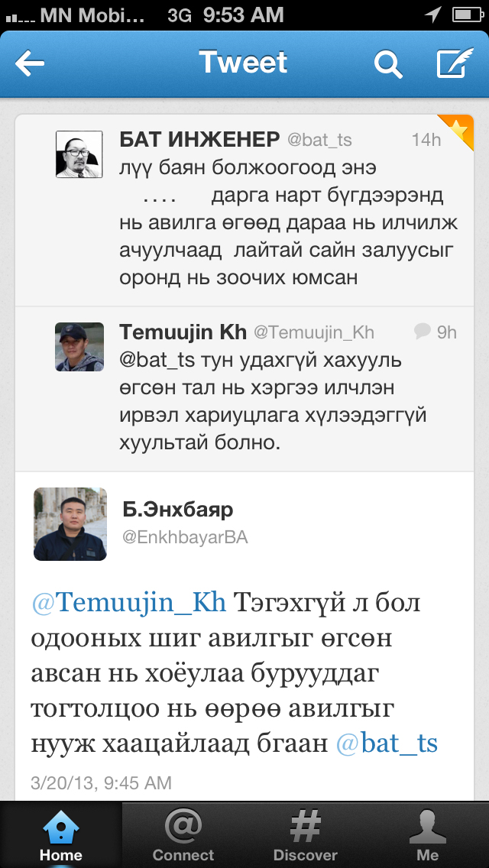Tap the orange favorite star corner
This screenshot has width=489, height=868.
click(458, 130)
